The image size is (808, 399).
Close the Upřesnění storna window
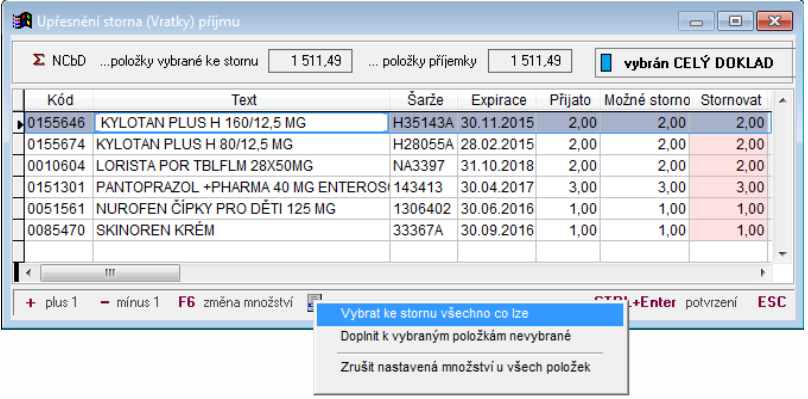click(774, 22)
